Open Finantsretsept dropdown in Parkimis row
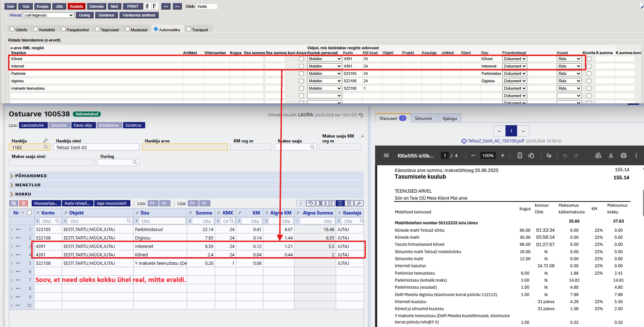 click(x=515, y=74)
